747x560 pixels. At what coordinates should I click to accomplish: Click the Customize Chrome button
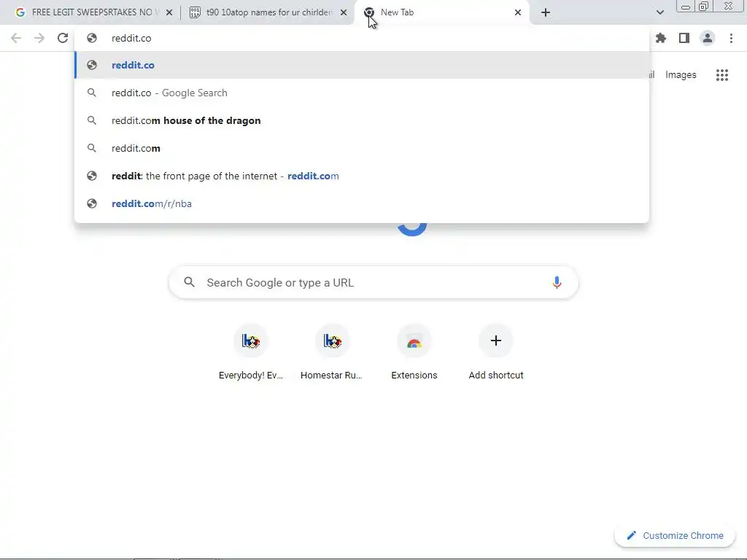675,536
